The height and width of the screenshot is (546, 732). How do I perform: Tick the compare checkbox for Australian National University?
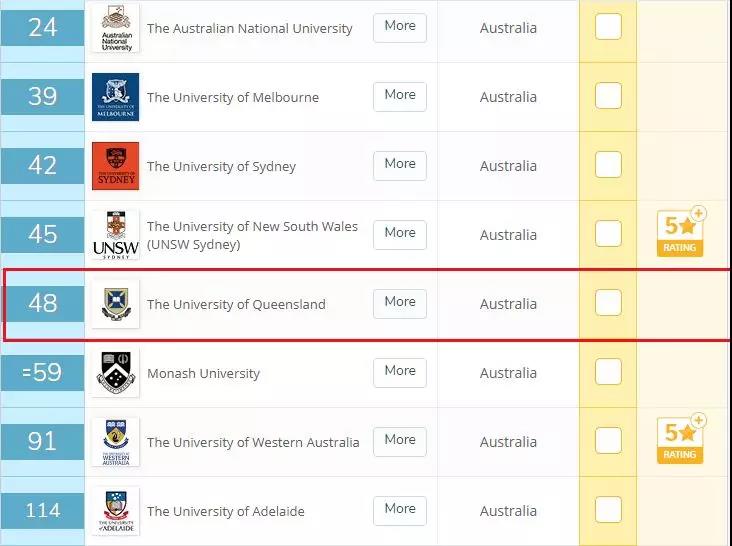coord(608,27)
